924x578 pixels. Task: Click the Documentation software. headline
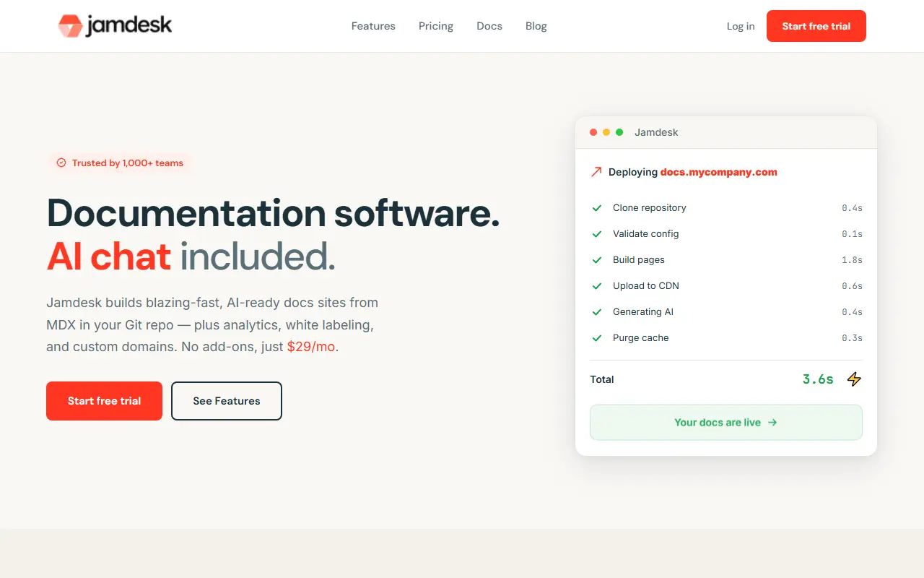(273, 213)
